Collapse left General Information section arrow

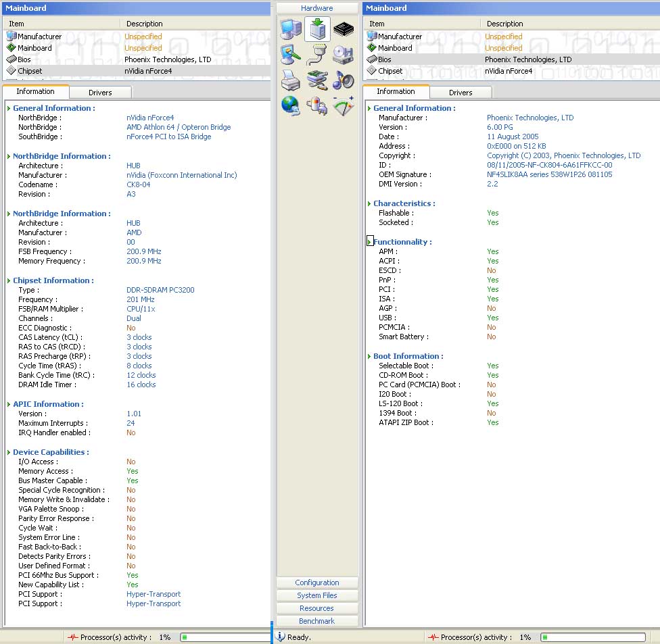pyautogui.click(x=9, y=108)
